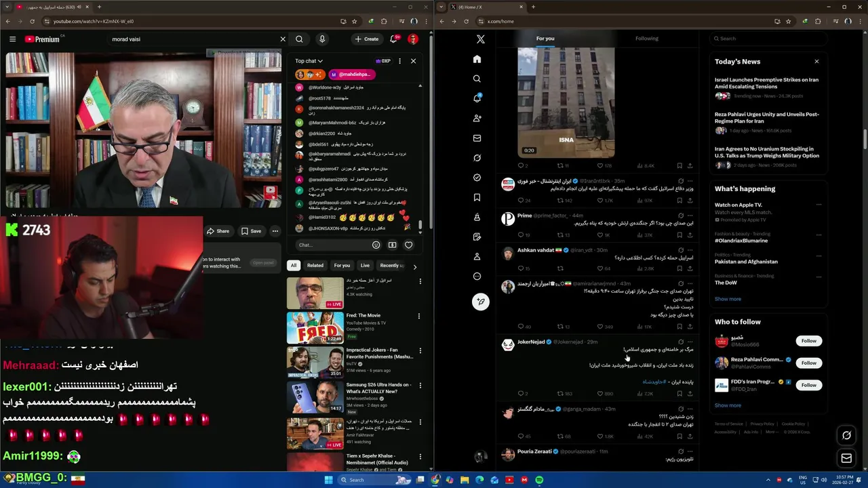Image resolution: width=868 pixels, height=488 pixels.
Task: Open more menu for Pakistan and Afghanistan trend
Action: click(x=818, y=256)
